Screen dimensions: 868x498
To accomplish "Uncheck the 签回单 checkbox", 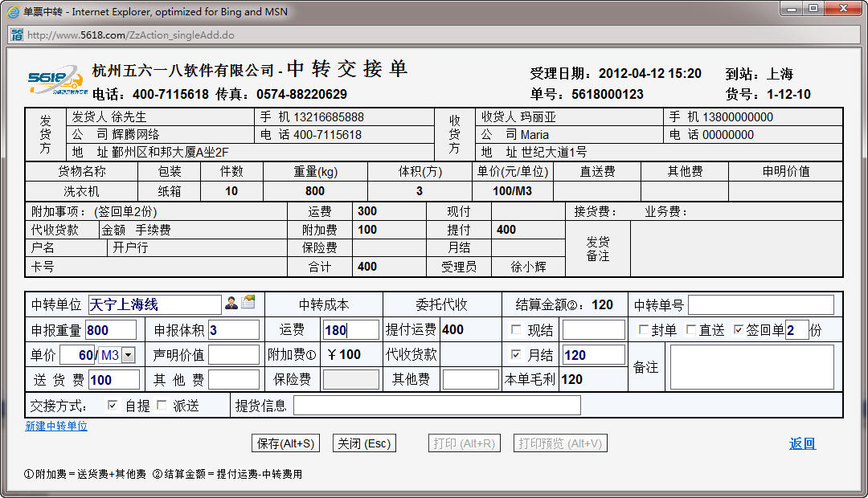I will tap(739, 329).
